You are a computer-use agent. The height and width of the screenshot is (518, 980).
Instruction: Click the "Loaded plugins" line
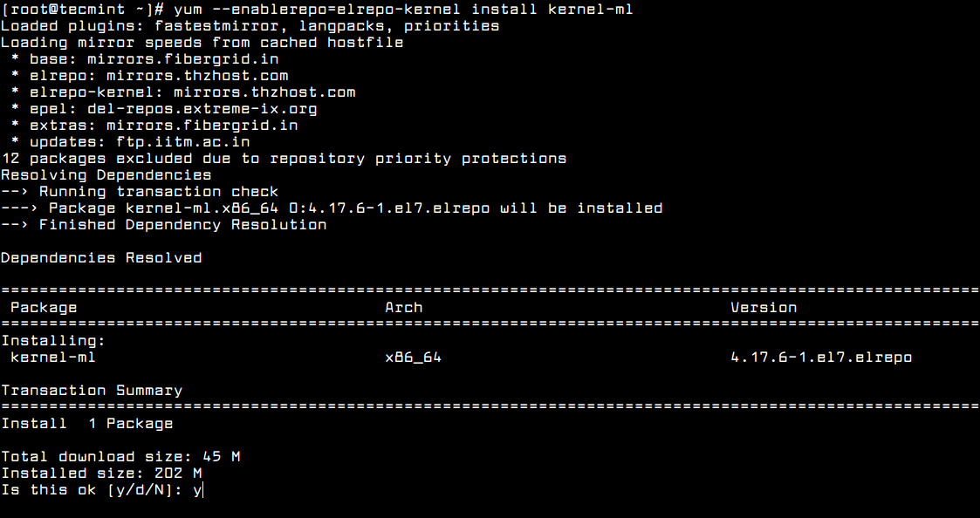[x=250, y=26]
